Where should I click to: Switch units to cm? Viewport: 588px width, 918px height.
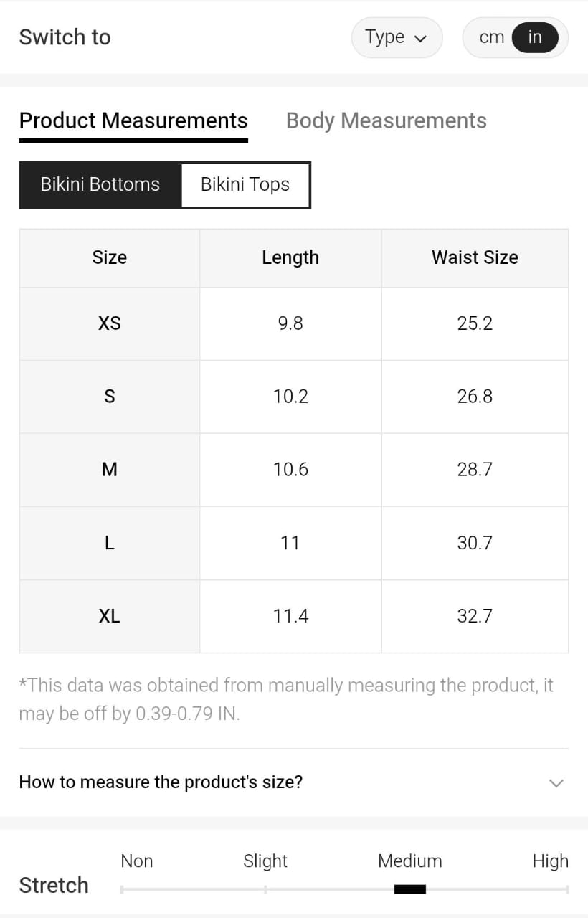(x=492, y=37)
